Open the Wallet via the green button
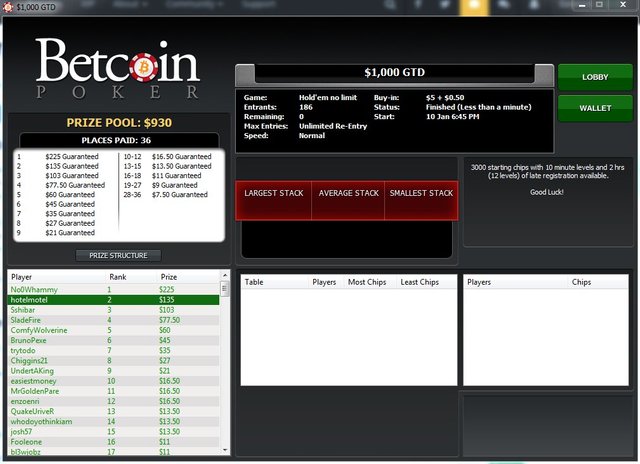This screenshot has width=640, height=464. tap(595, 108)
